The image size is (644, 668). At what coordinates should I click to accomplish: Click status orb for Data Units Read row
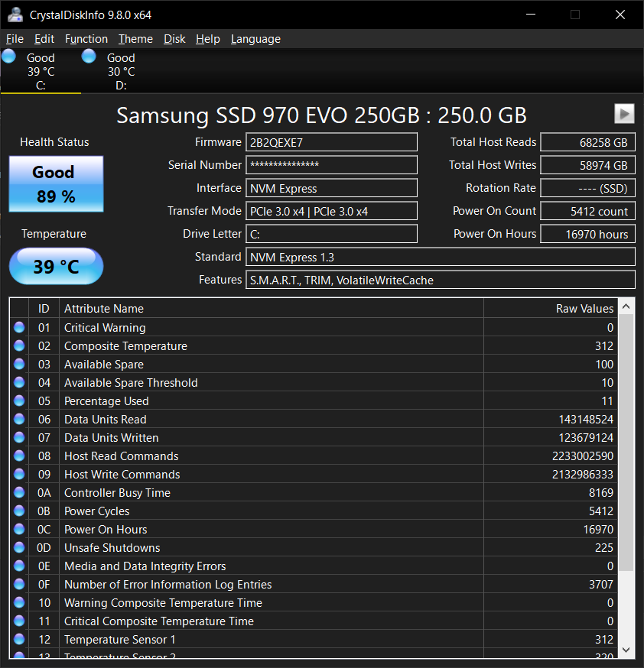[19, 419]
